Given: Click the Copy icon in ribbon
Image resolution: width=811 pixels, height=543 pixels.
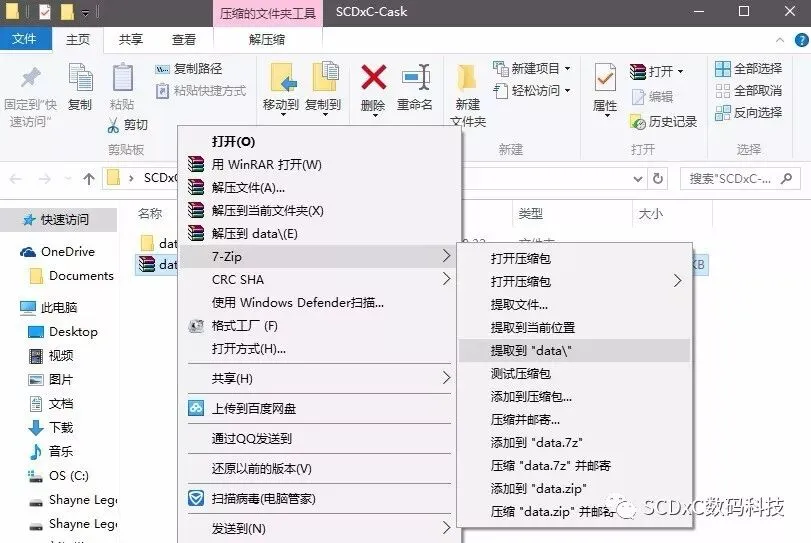Looking at the screenshot, I should (x=80, y=78).
